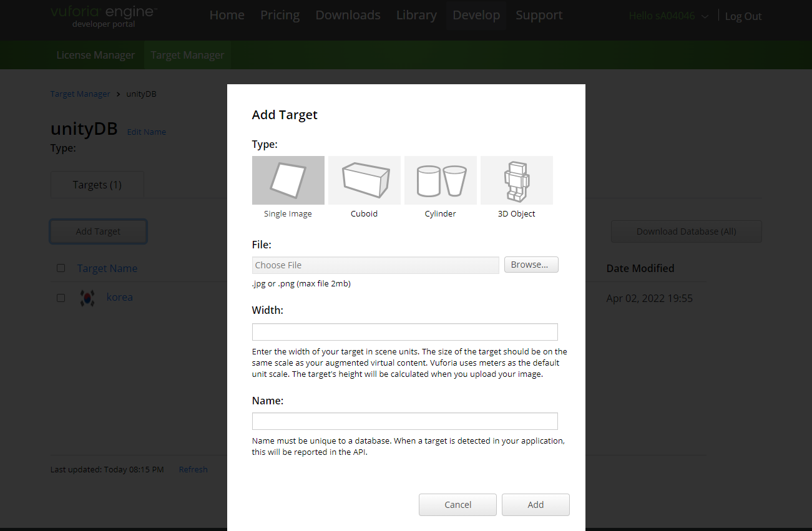Log Out of the portal
This screenshot has height=531, width=812.
pos(743,16)
